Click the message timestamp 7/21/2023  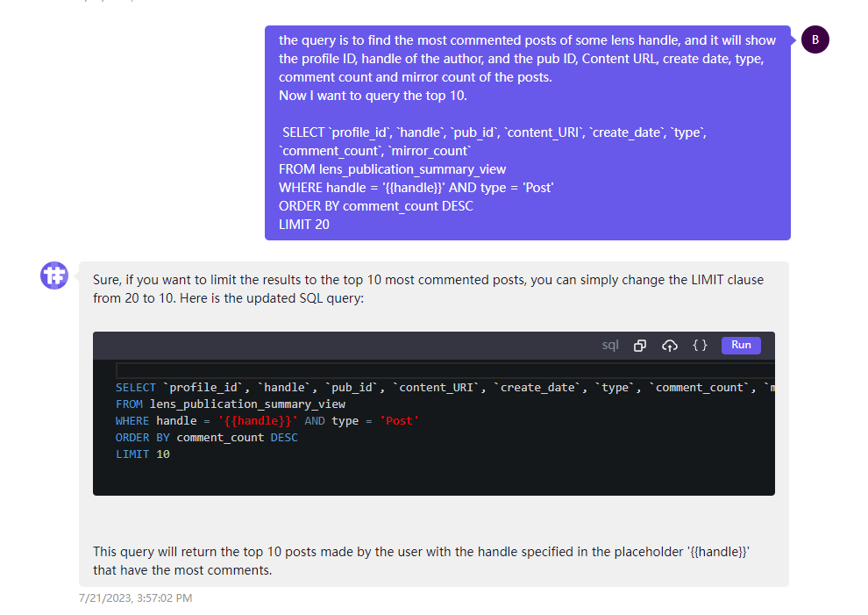(x=136, y=598)
